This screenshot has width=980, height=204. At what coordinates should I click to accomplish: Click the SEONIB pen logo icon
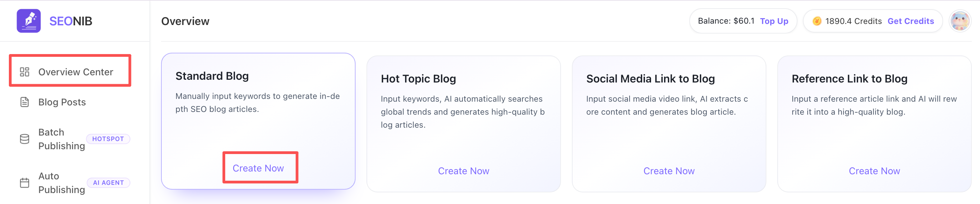click(x=29, y=21)
